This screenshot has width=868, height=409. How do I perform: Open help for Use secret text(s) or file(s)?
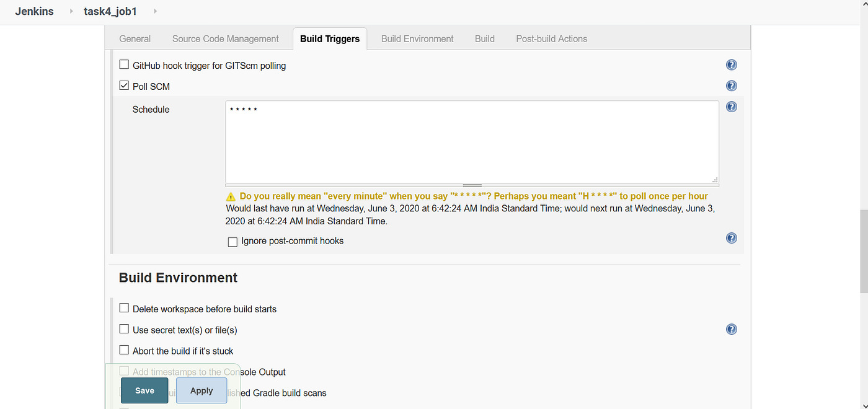tap(731, 329)
